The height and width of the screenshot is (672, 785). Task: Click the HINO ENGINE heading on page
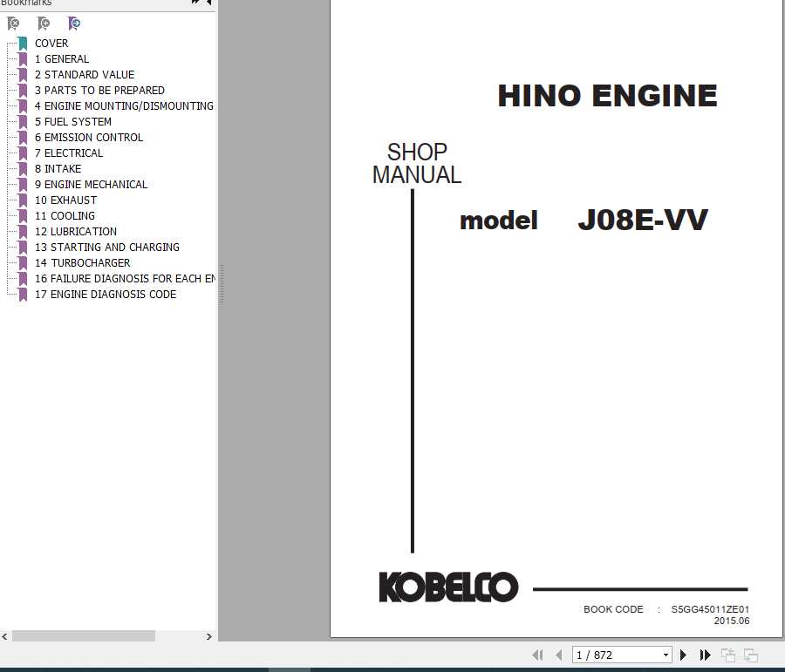[607, 96]
